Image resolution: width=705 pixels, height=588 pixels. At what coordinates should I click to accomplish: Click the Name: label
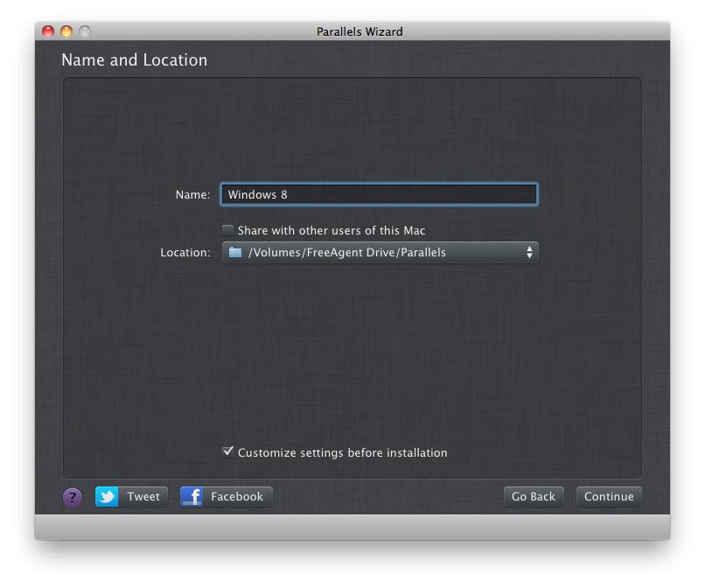(x=193, y=195)
